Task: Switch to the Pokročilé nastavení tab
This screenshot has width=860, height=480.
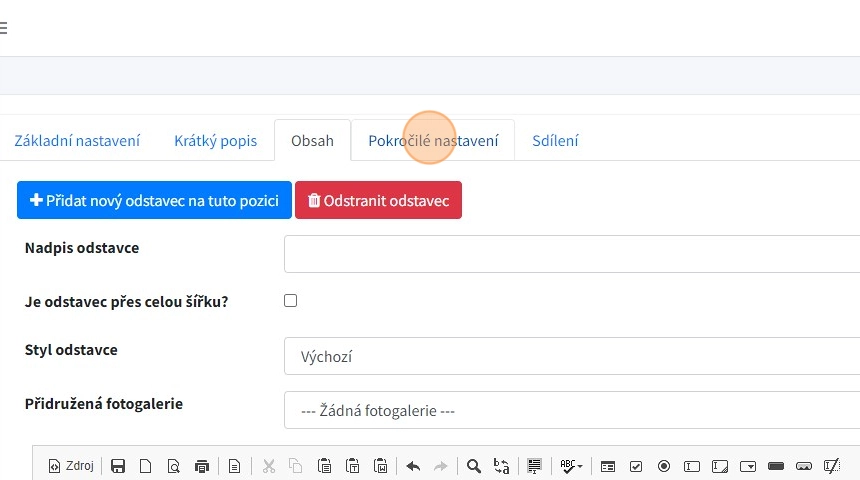Action: click(x=433, y=141)
